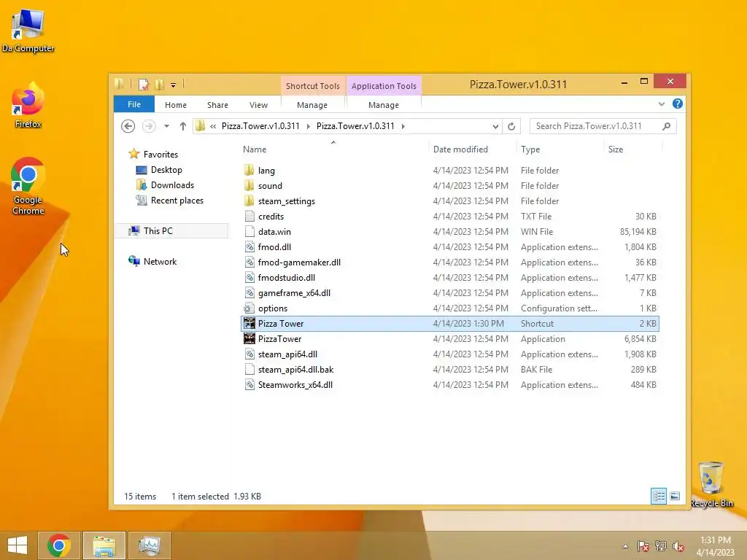This screenshot has width=747, height=560.
Task: Select Network in navigation pane
Action: [160, 262]
